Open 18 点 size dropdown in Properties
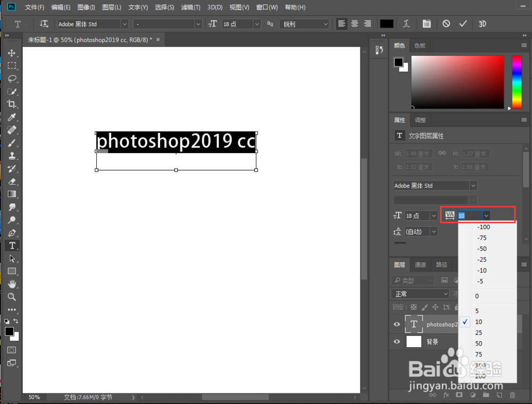 point(434,216)
